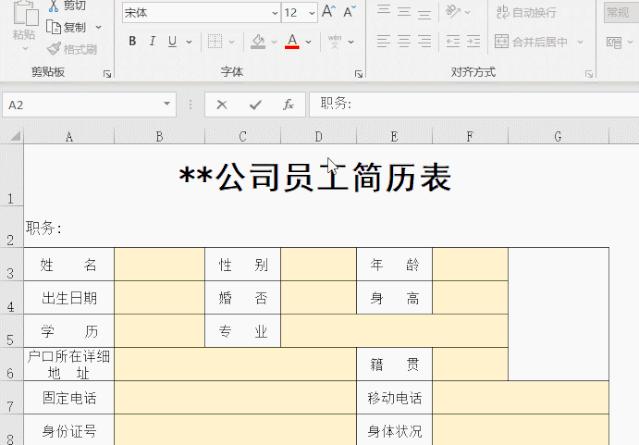Image resolution: width=639 pixels, height=445 pixels.
Task: Click the cell labeled 籍 贯
Action: (394, 364)
